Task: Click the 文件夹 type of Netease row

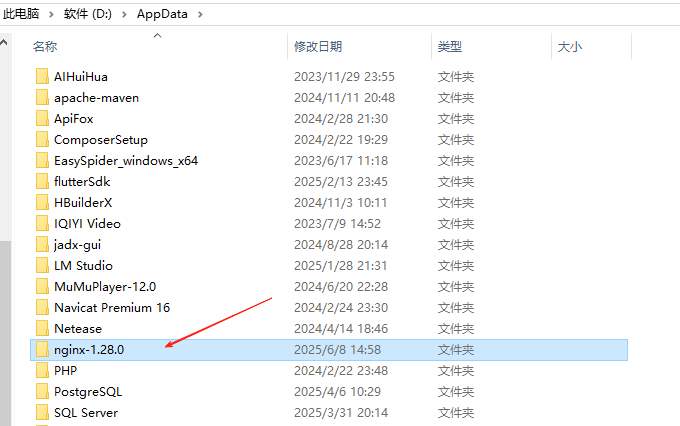Action: pos(456,329)
